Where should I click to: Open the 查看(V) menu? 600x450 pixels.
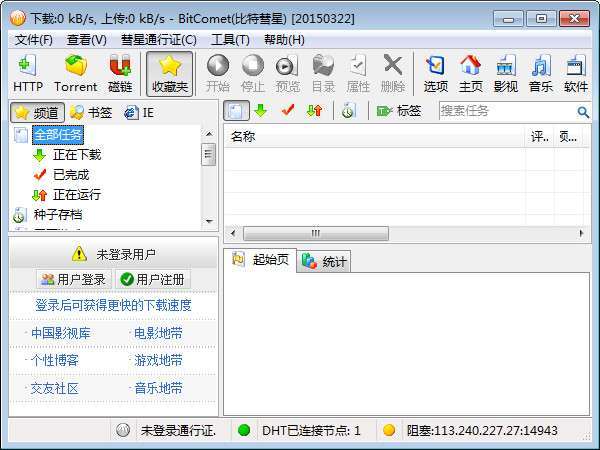(86, 39)
